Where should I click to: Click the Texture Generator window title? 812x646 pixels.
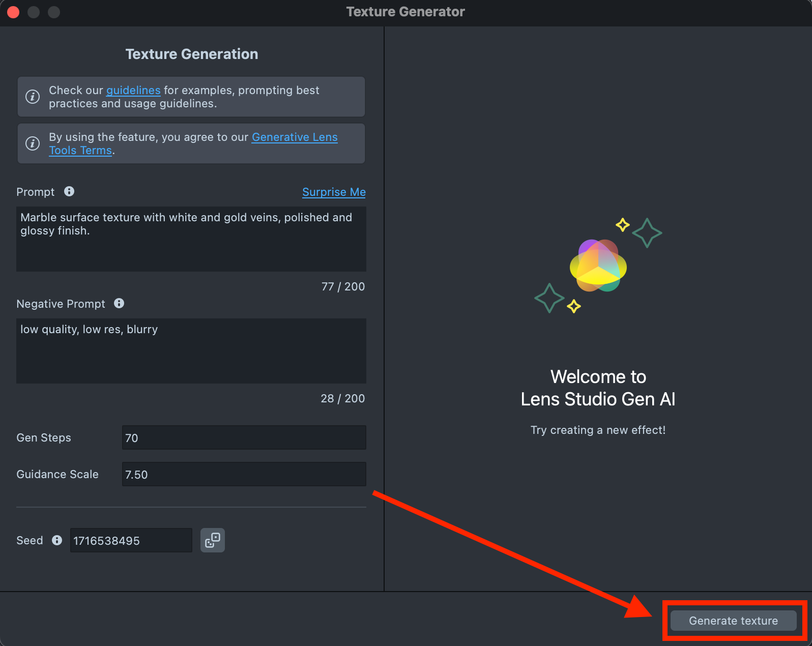coord(405,12)
